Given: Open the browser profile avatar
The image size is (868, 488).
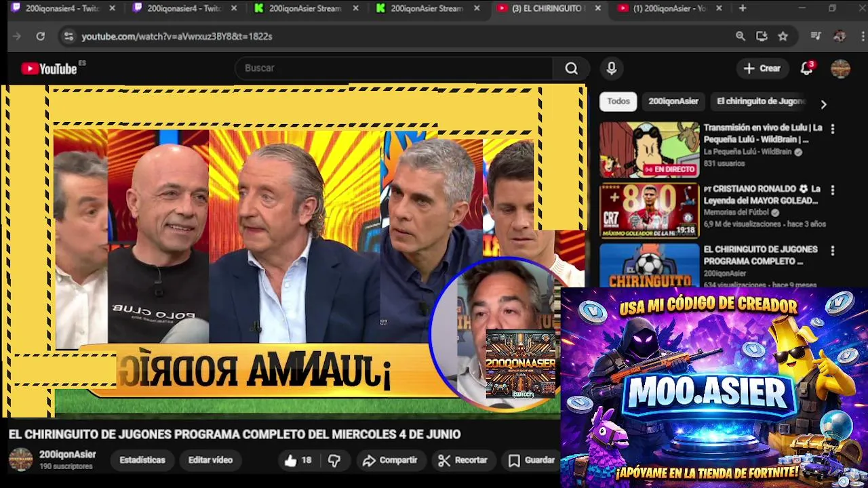Looking at the screenshot, I should pyautogui.click(x=840, y=37).
